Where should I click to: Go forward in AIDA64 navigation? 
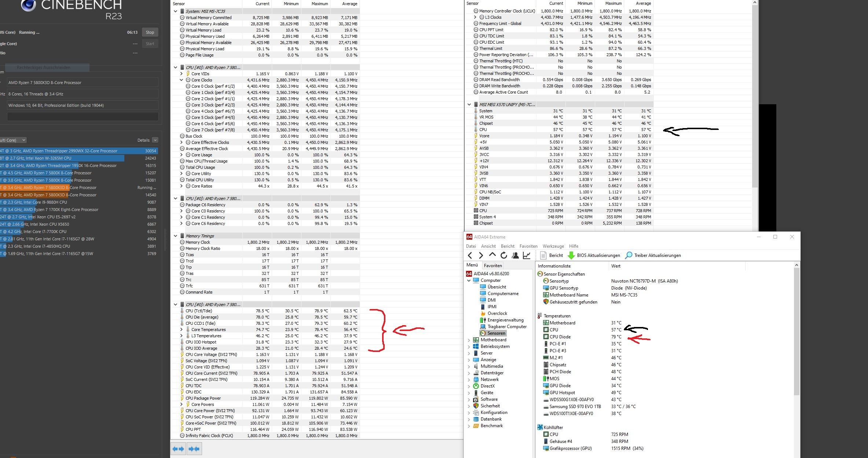pos(481,255)
